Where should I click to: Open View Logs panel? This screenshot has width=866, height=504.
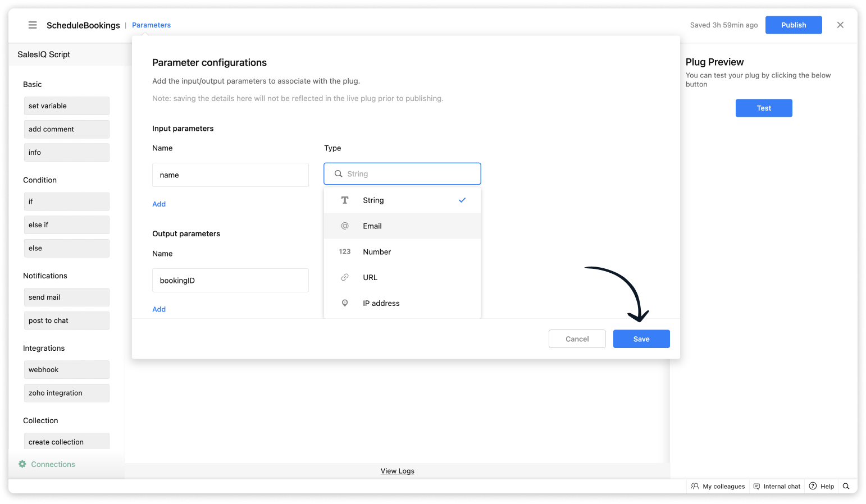[397, 471]
